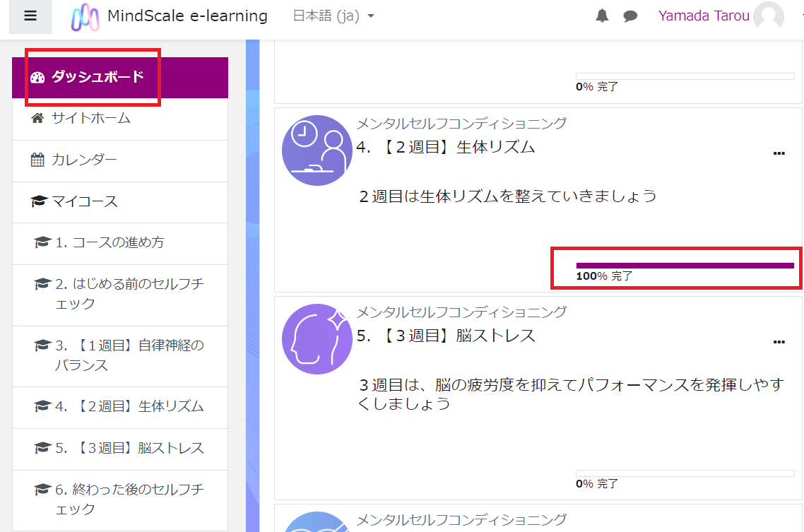The image size is (804, 532).
Task: Open sidebar course 6. 終わった後のセルフチェック
Action: 120,500
